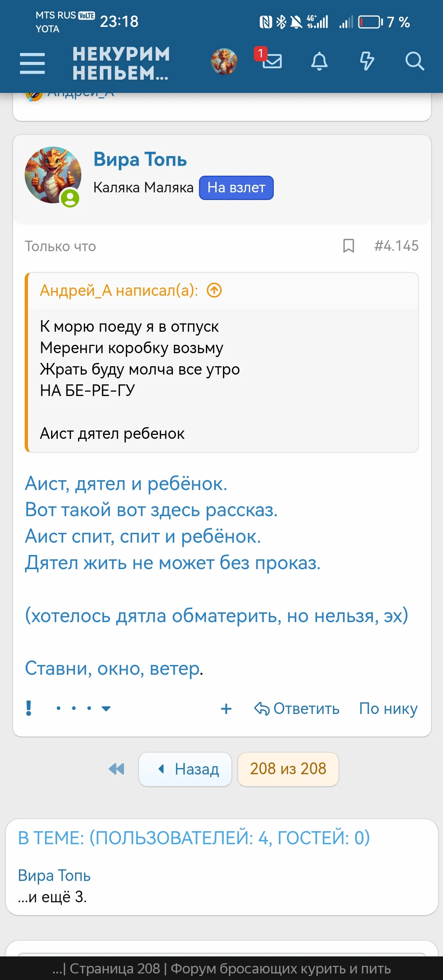443x980 pixels.
Task: Bookmark post #4.145
Action: [x=348, y=246]
